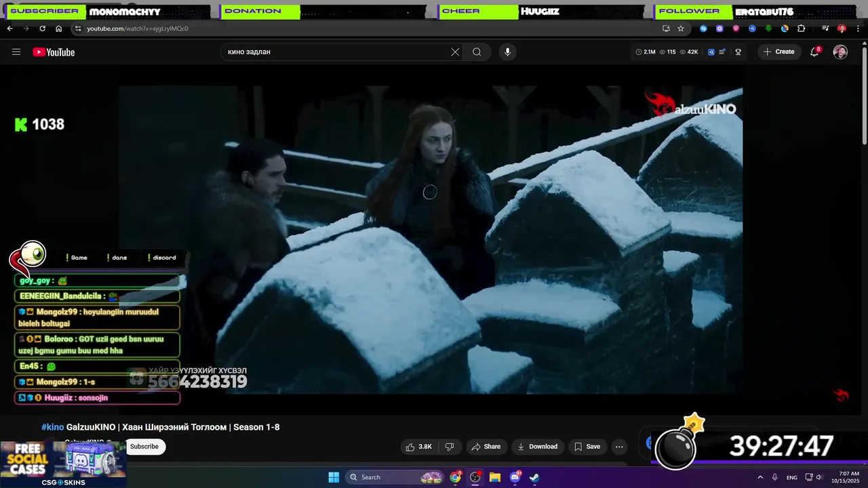Image resolution: width=868 pixels, height=488 pixels.
Task: Dislike the video
Action: [x=449, y=447]
